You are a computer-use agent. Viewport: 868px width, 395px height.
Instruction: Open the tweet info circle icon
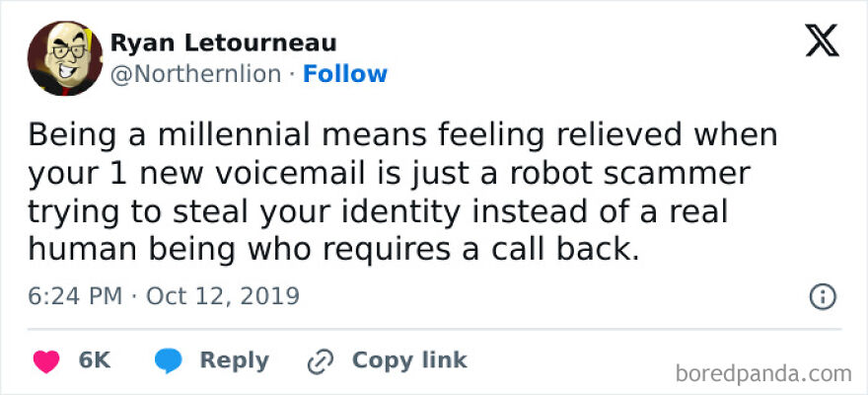pos(823,296)
